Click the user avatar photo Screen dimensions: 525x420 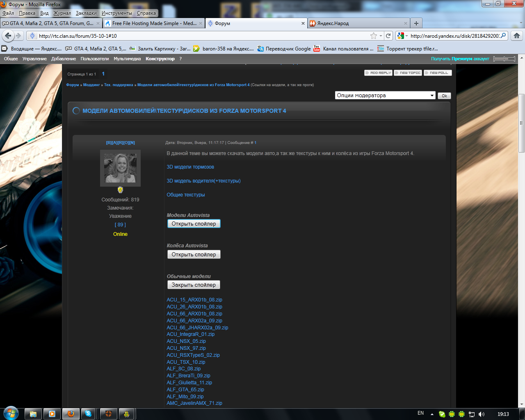pyautogui.click(x=120, y=168)
